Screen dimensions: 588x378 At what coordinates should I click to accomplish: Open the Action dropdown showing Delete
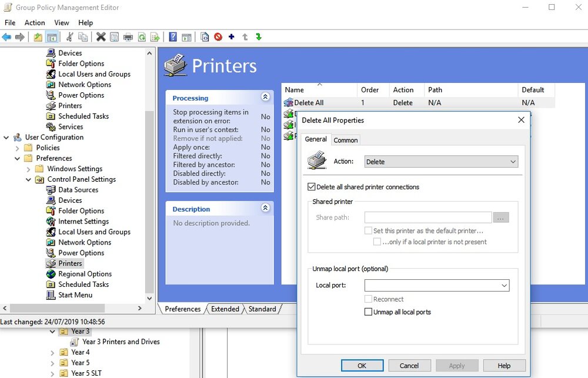click(441, 162)
